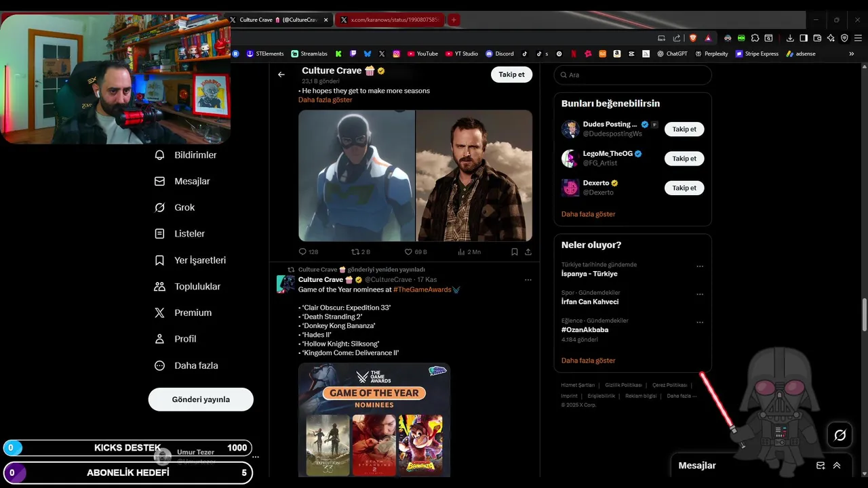Go back using the arrow beside Culture Crave
Viewport: 868px width, 488px height.
point(281,75)
